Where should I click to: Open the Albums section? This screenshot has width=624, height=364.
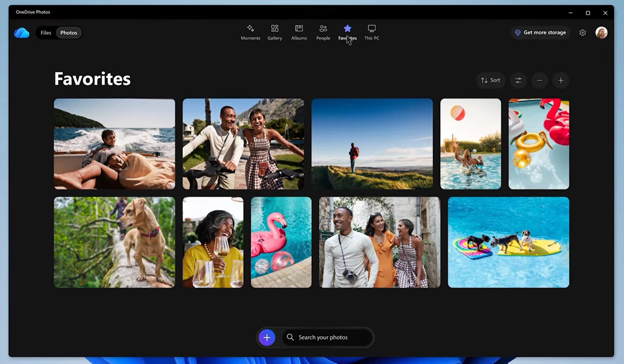299,32
